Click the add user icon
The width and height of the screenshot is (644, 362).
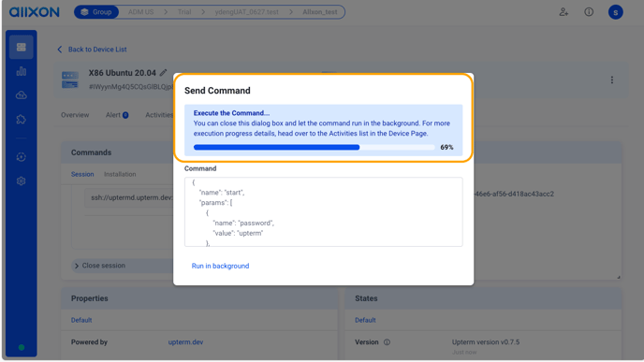tap(563, 12)
